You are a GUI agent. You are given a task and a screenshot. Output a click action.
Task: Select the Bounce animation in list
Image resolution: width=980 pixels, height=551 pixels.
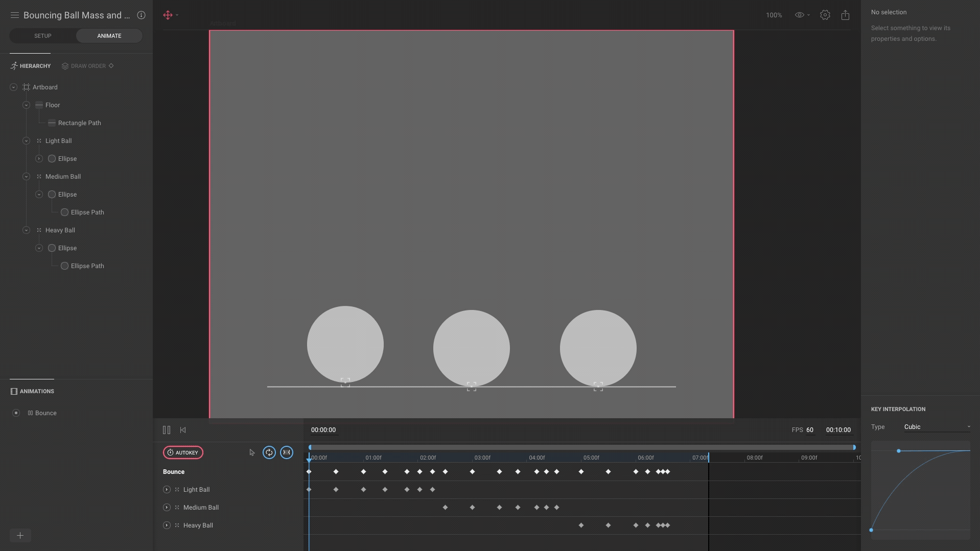(46, 413)
